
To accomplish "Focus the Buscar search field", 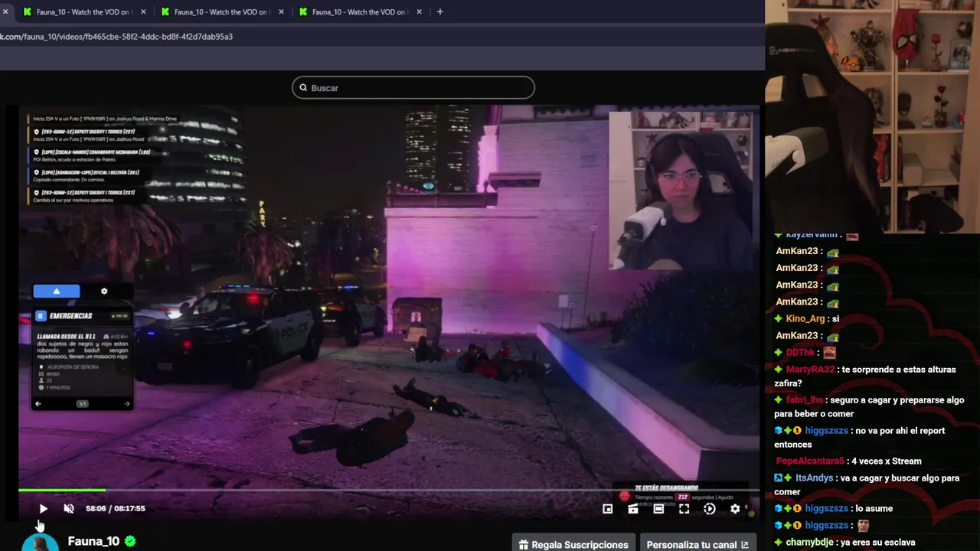I will pyautogui.click(x=413, y=88).
